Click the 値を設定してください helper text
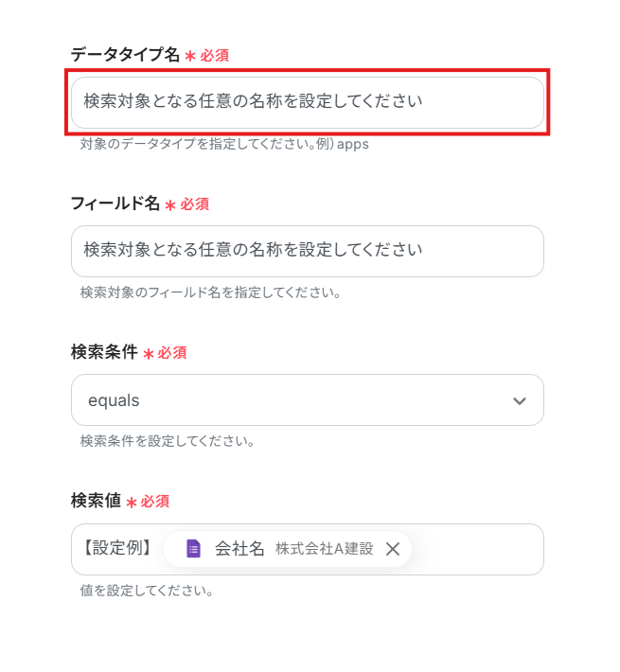 147,591
